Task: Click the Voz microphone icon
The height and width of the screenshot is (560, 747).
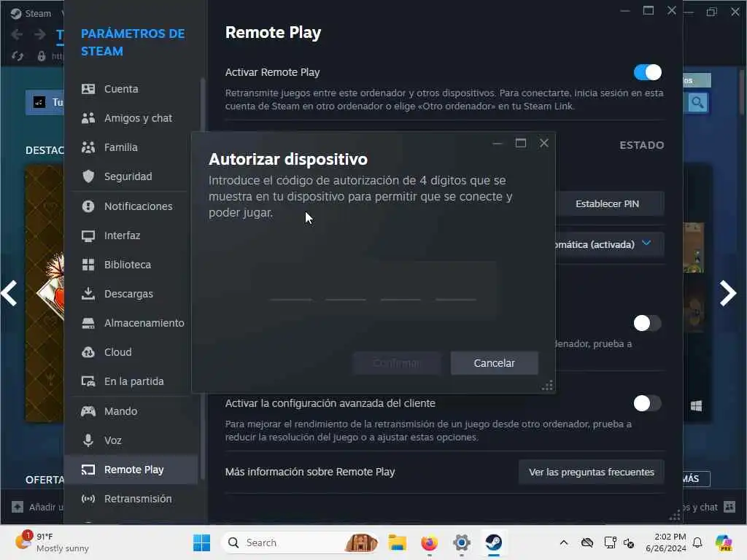Action: [88, 440]
